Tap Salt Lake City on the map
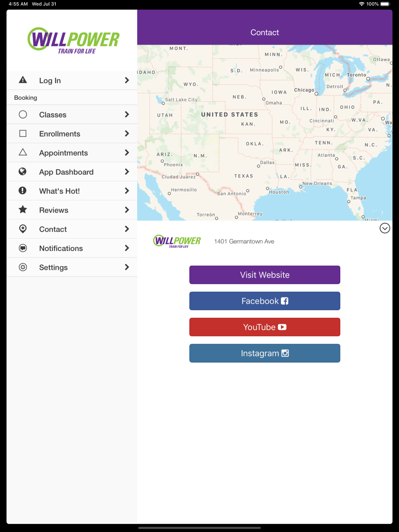Screen dimensions: 399x532 pyautogui.click(x=181, y=100)
